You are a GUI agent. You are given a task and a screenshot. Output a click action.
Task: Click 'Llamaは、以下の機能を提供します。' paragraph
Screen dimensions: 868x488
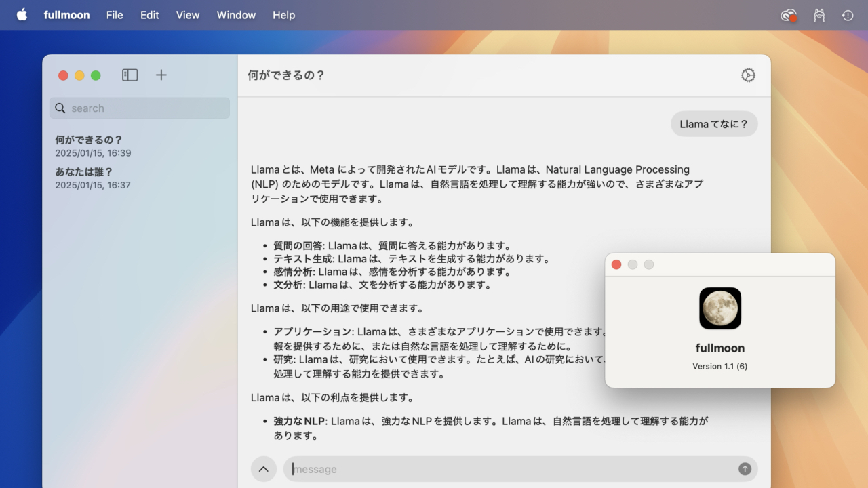pyautogui.click(x=332, y=222)
